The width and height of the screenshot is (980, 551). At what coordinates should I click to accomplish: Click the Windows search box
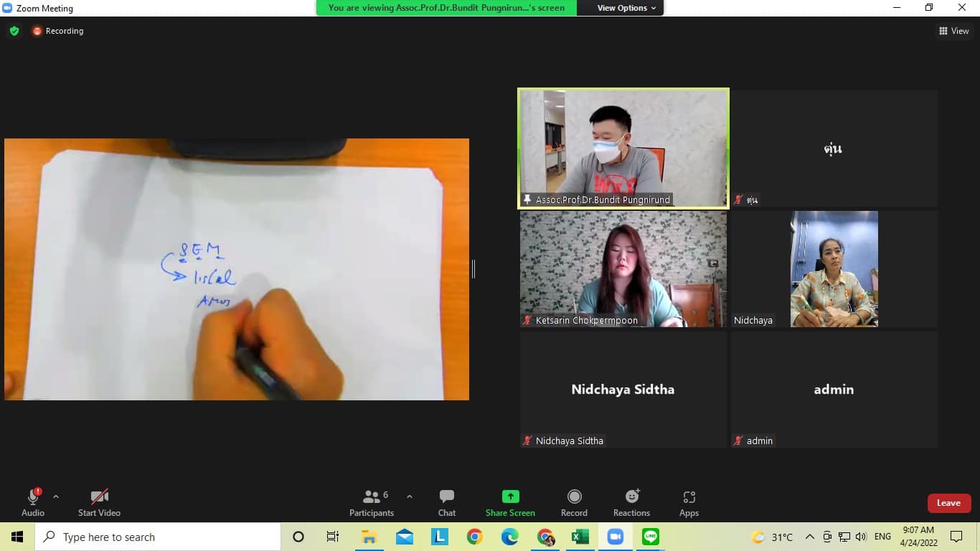point(158,537)
